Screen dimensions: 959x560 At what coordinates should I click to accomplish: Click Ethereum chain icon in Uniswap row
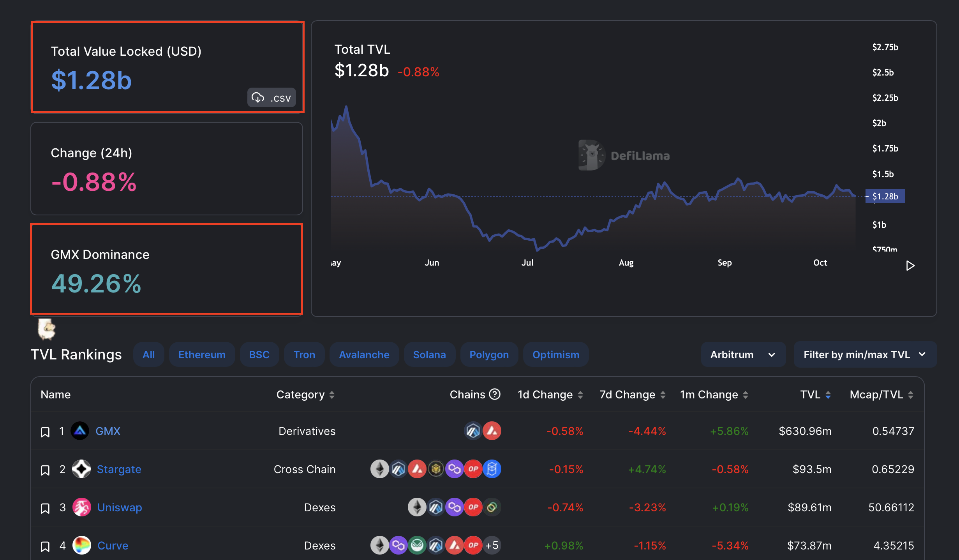417,507
